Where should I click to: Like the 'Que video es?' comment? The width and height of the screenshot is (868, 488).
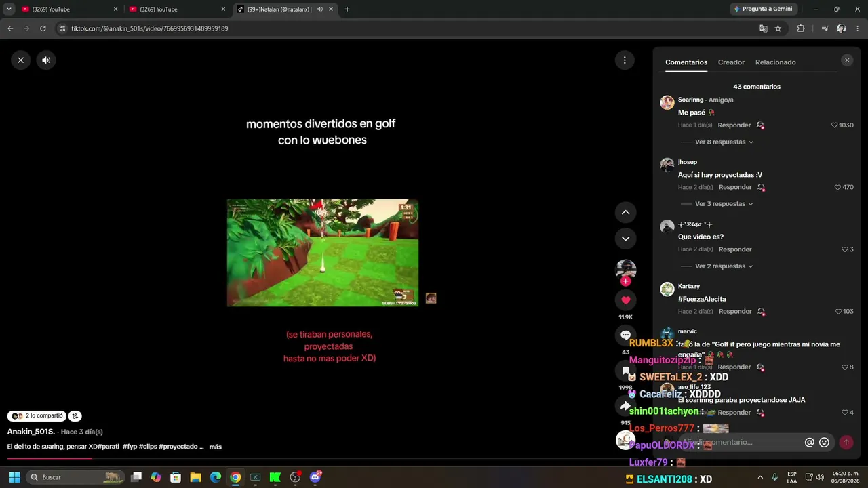pos(845,249)
